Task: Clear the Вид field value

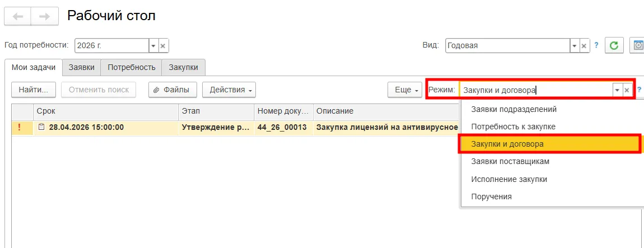Action: point(585,46)
